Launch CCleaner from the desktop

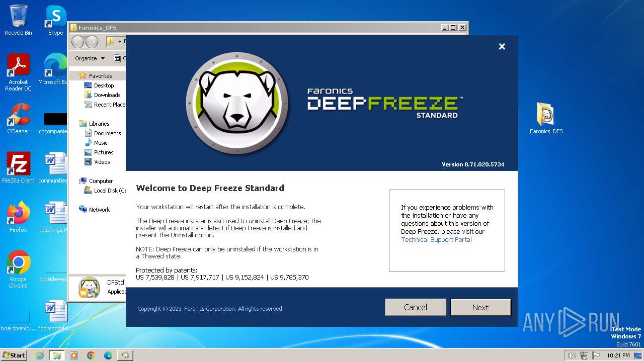click(18, 118)
